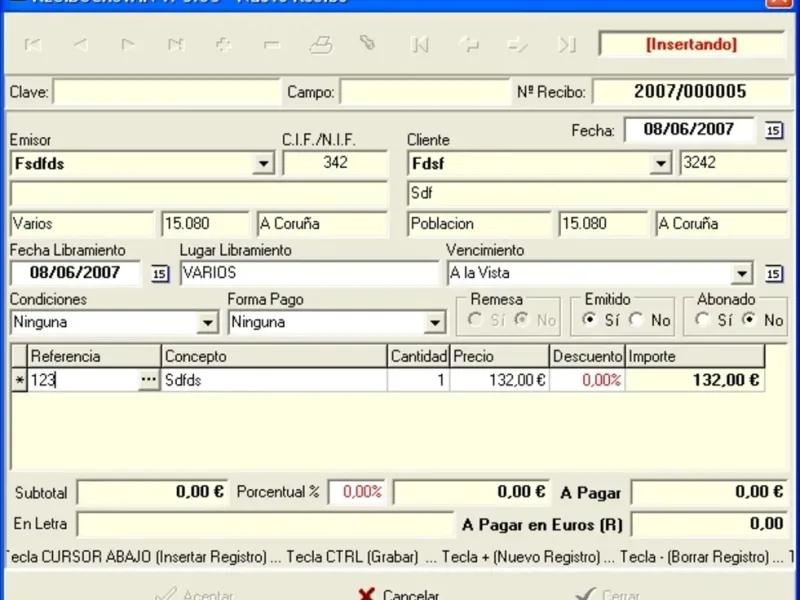Add new record plus icon

click(x=223, y=45)
